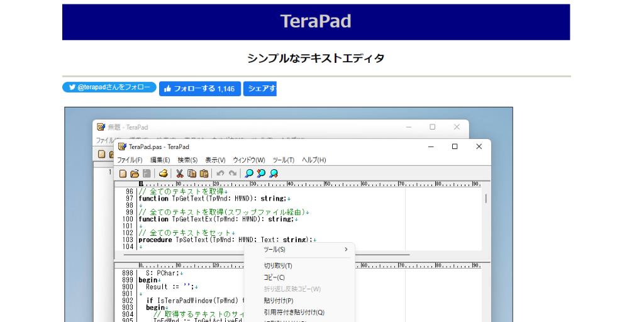Click the heading シンプルなテキストエディタ
Screen dimensions: 644x322
[x=316, y=58]
